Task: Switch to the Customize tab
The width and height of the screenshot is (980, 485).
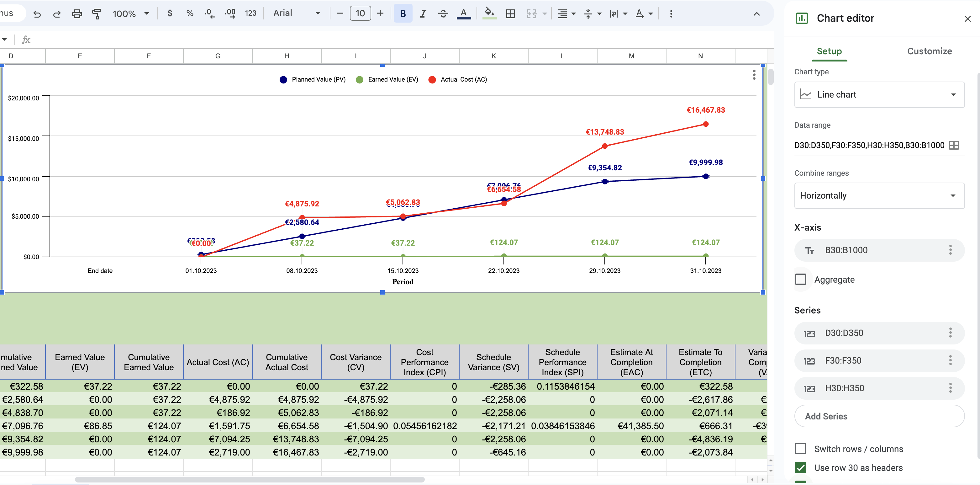Action: pyautogui.click(x=929, y=51)
